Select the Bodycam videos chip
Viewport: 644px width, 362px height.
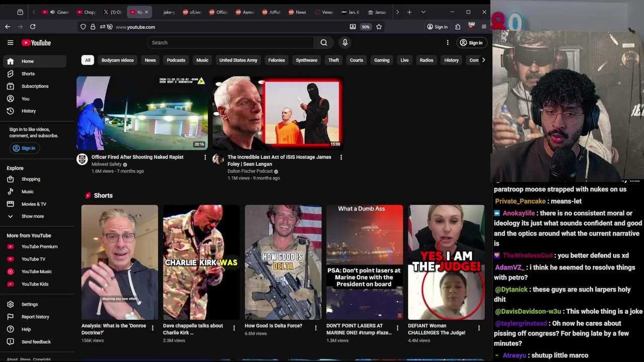[118, 60]
